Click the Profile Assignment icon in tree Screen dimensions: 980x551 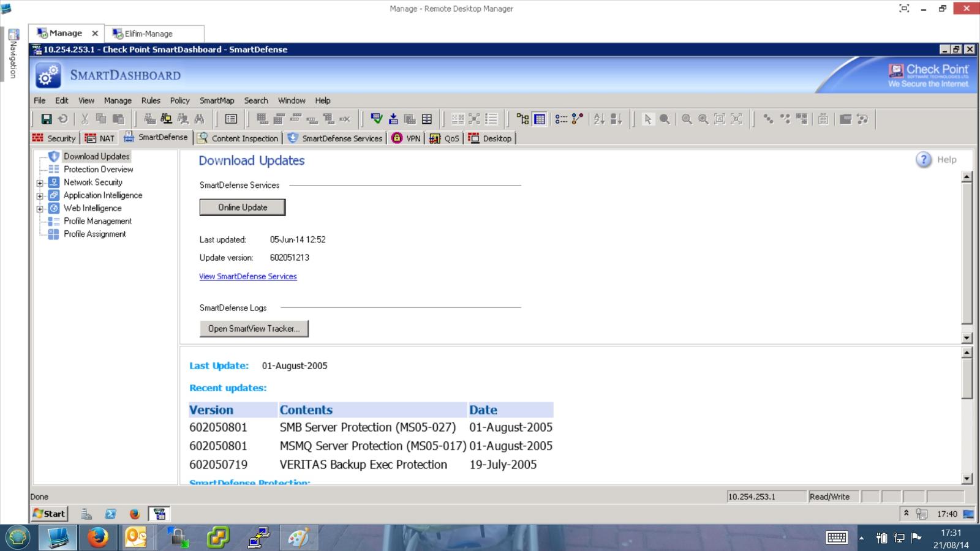point(54,234)
